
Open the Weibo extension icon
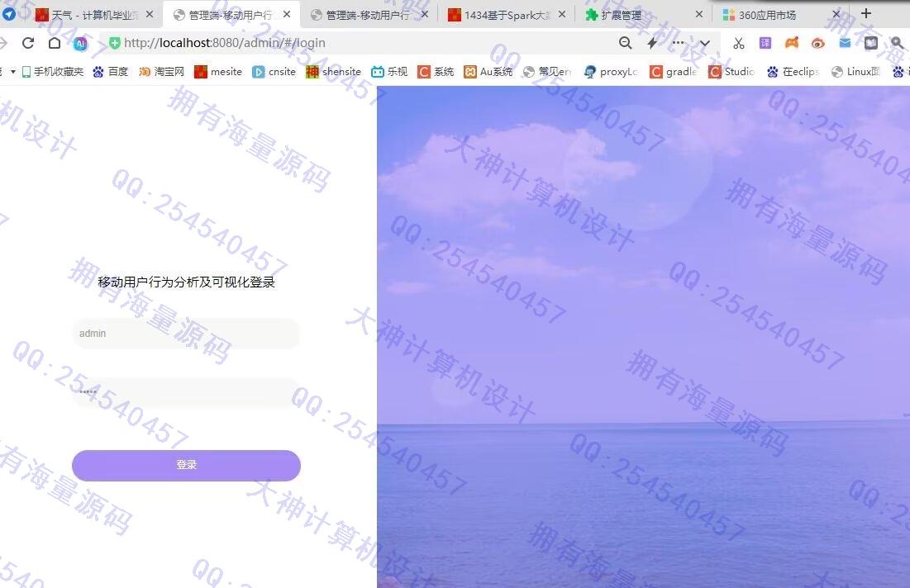[818, 43]
